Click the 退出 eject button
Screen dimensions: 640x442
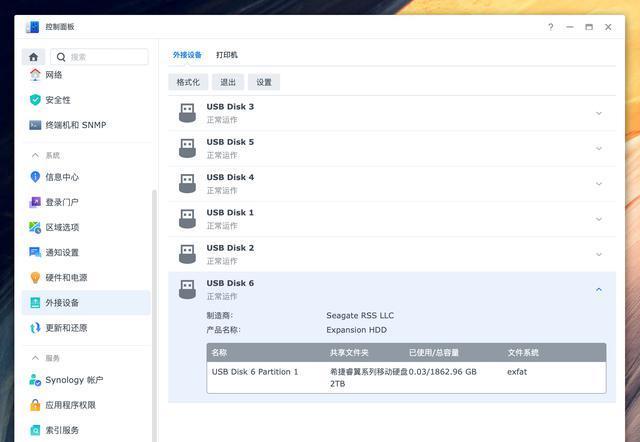tap(228, 82)
